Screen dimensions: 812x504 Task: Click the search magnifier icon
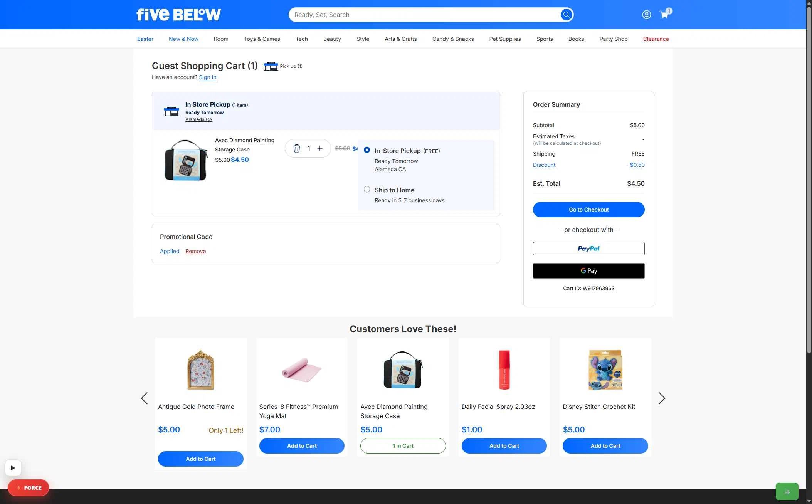point(566,15)
